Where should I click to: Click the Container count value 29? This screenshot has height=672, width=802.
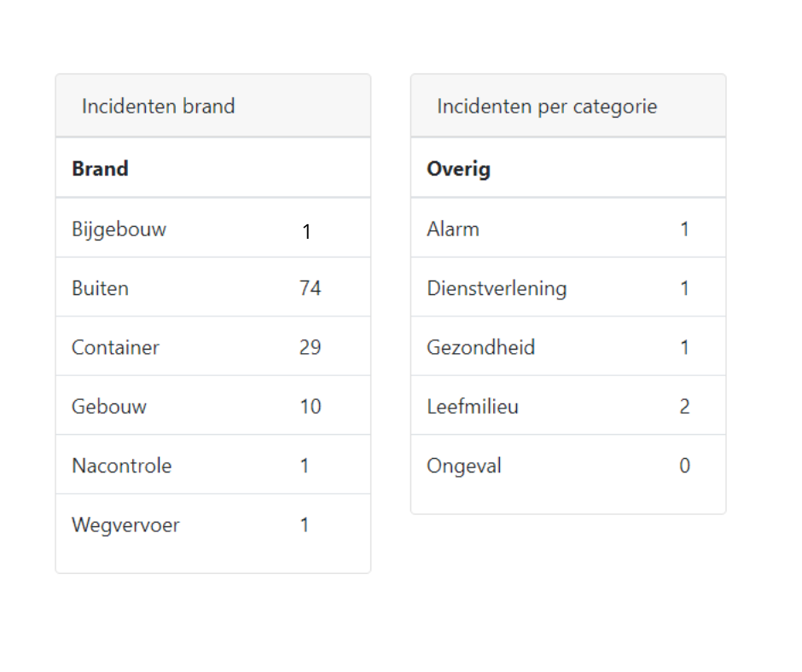(310, 347)
